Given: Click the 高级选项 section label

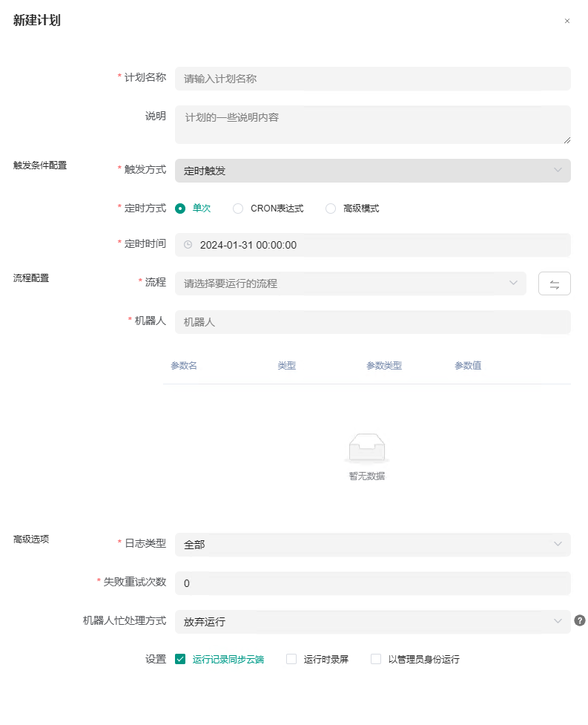Looking at the screenshot, I should pyautogui.click(x=31, y=539).
